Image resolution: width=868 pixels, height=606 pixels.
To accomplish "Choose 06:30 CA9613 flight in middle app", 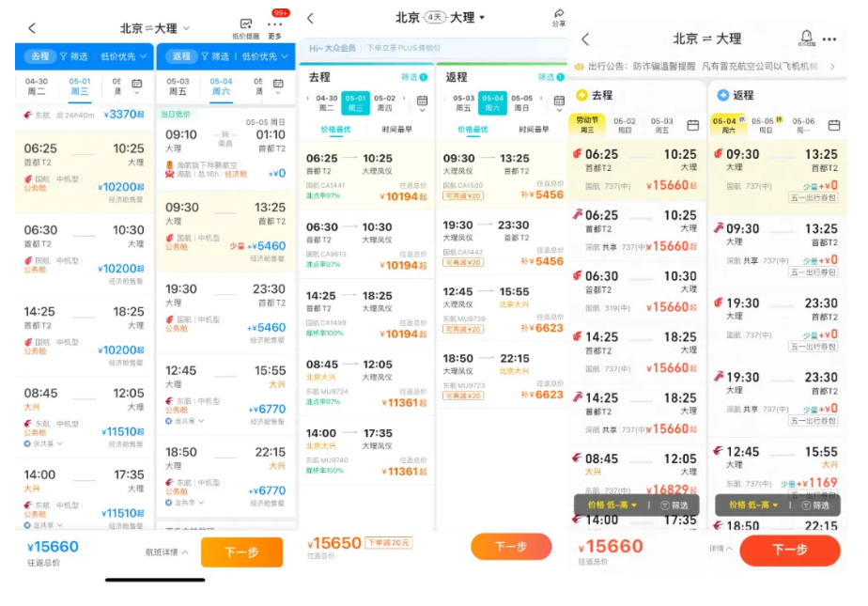I will [367, 244].
